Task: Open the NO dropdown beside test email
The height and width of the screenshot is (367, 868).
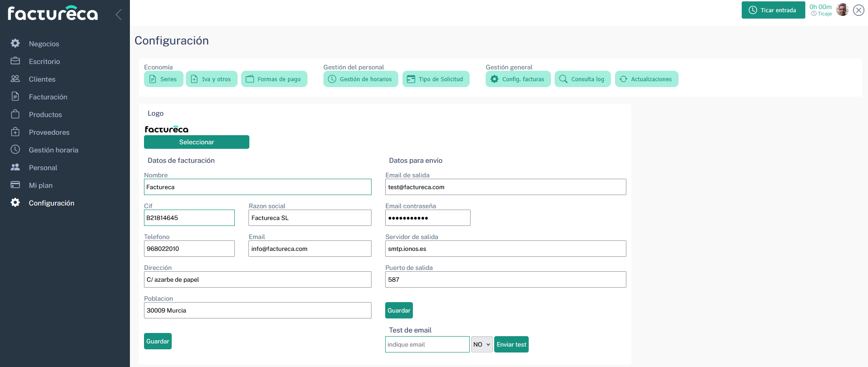Action: (481, 344)
